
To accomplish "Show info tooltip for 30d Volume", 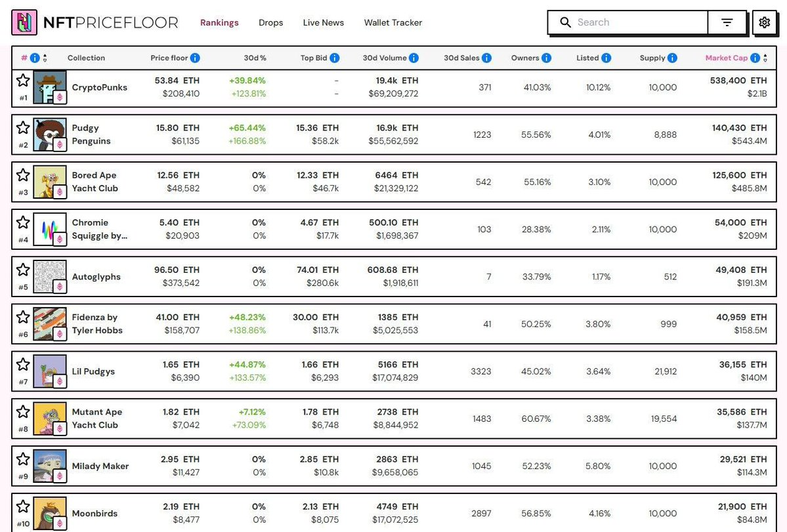I will coord(414,58).
